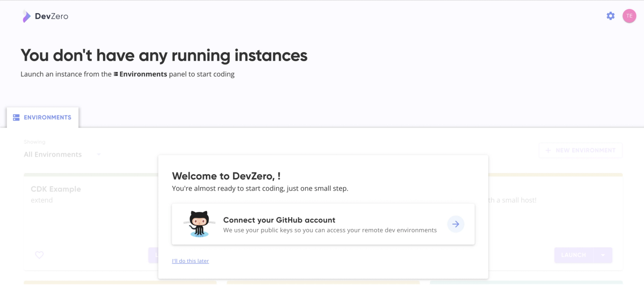Click the LAUNCH button at right

pos(573,255)
